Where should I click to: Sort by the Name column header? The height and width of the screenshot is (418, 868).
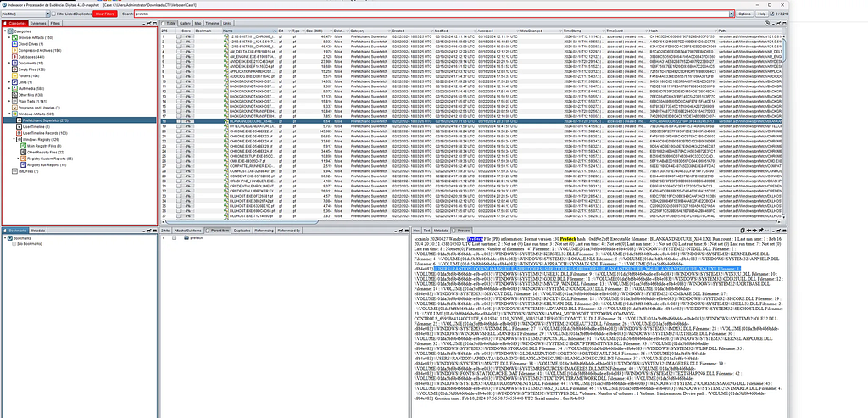[250, 31]
